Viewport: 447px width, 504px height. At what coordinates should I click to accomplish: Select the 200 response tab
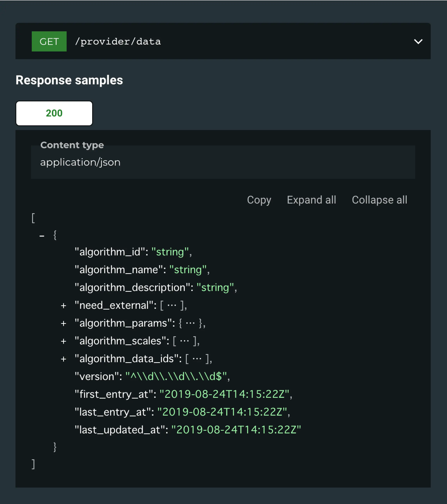[x=54, y=113]
